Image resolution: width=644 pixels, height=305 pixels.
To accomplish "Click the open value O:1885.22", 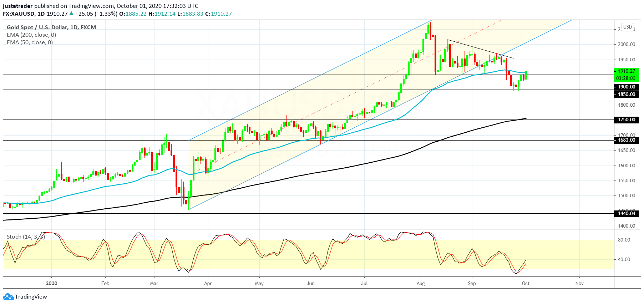I will pos(133,14).
